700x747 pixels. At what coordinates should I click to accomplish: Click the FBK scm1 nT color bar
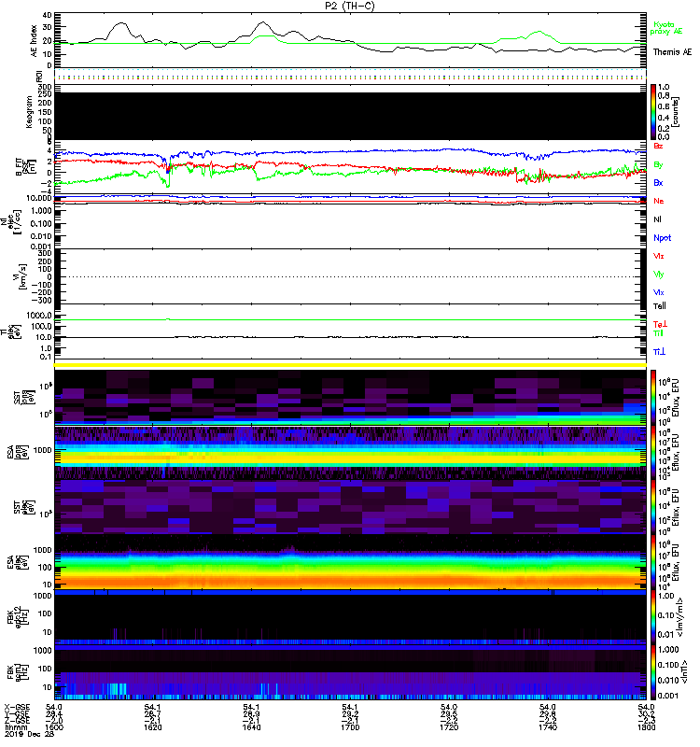click(x=653, y=671)
